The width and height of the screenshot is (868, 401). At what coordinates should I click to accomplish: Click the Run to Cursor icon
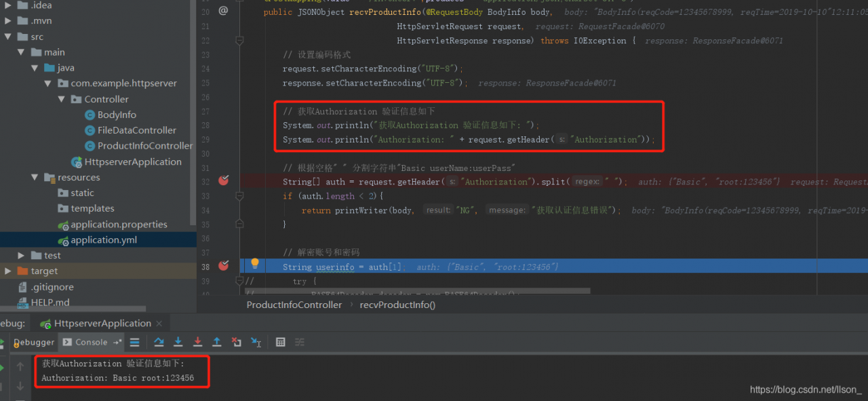point(256,342)
